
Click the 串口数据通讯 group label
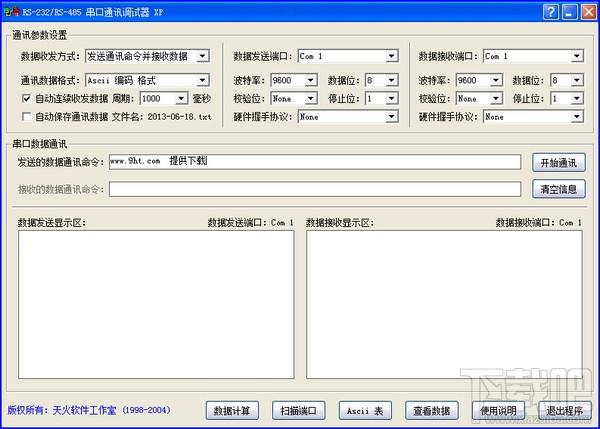tap(39, 144)
